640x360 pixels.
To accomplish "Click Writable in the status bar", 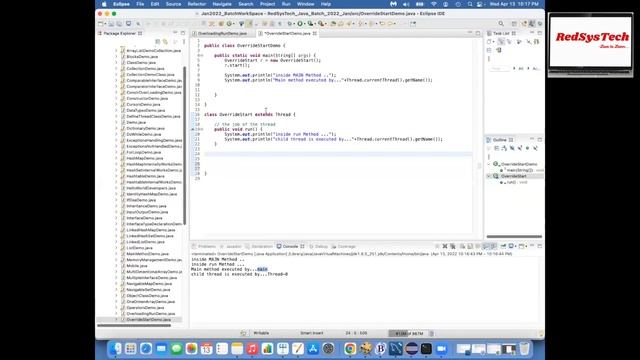I will click(x=261, y=333).
